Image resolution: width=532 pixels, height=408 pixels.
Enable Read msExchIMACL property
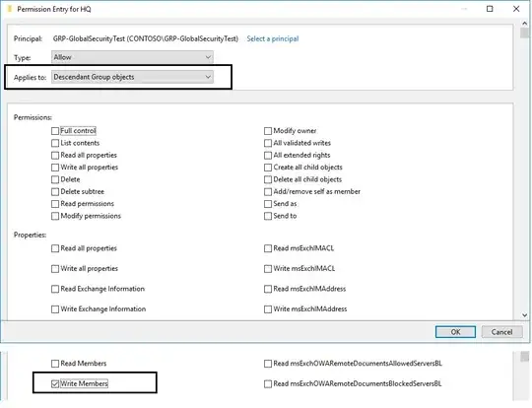pyautogui.click(x=268, y=248)
